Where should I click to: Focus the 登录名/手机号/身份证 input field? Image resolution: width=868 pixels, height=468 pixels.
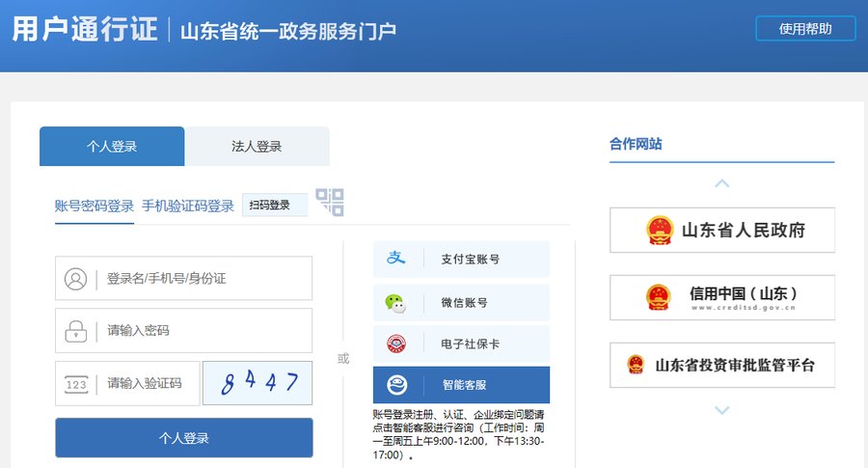[x=184, y=278]
